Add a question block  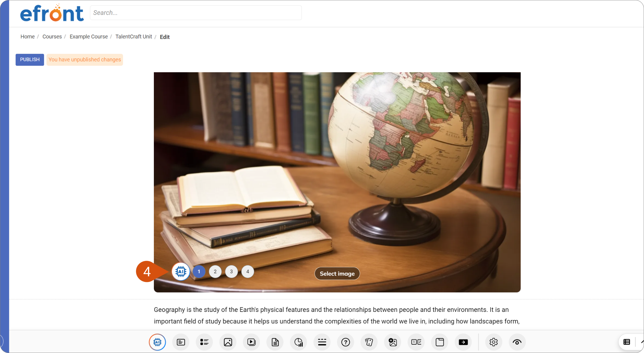coord(346,342)
